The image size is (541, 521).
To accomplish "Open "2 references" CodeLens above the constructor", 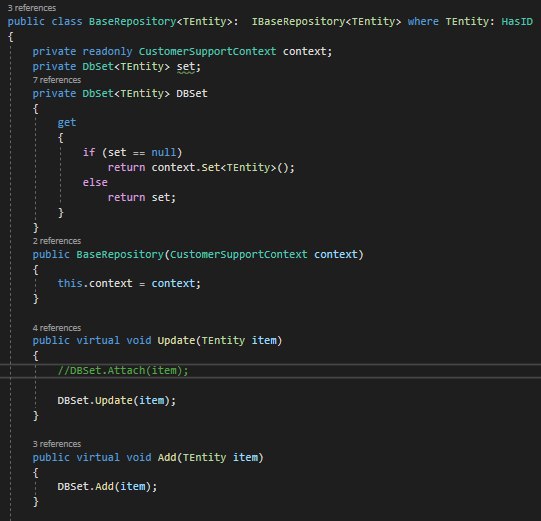I will [x=57, y=241].
